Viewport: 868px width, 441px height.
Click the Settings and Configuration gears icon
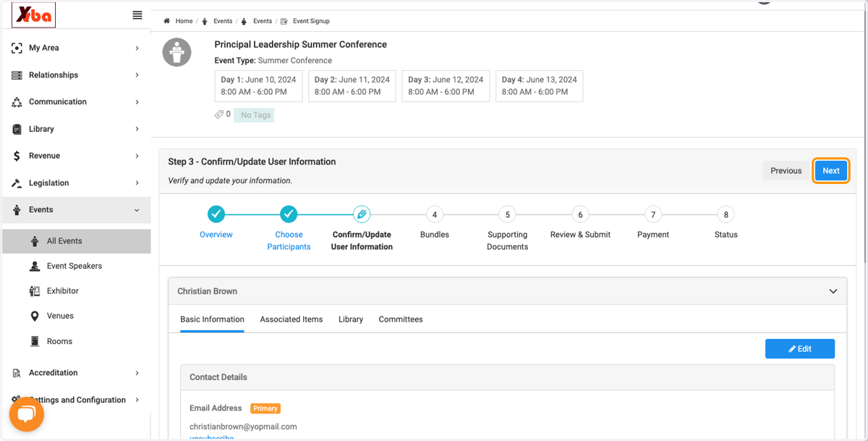(x=17, y=400)
